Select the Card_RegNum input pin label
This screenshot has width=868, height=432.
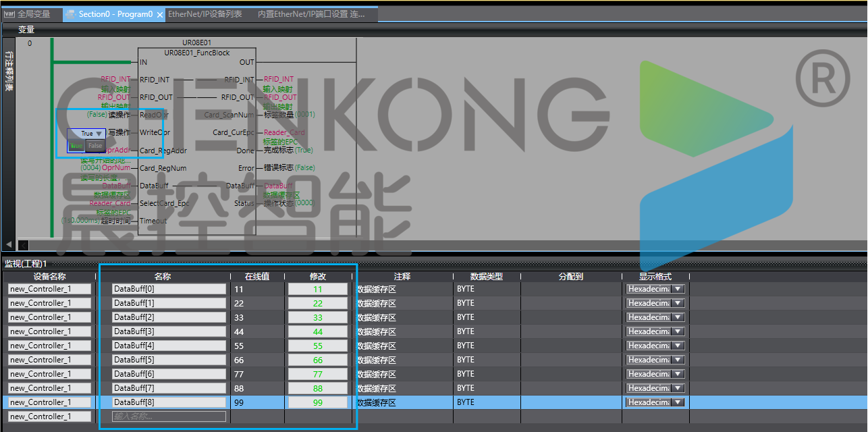[163, 168]
